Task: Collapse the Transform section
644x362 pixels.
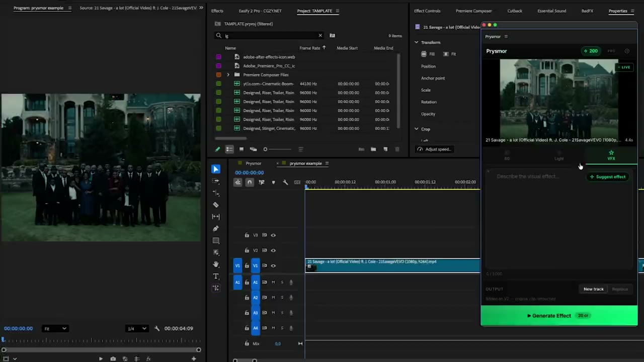Action: click(417, 43)
